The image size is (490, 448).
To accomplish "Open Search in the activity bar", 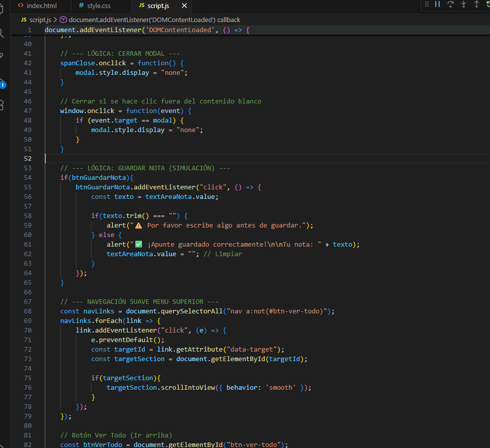I will pyautogui.click(x=2, y=33).
